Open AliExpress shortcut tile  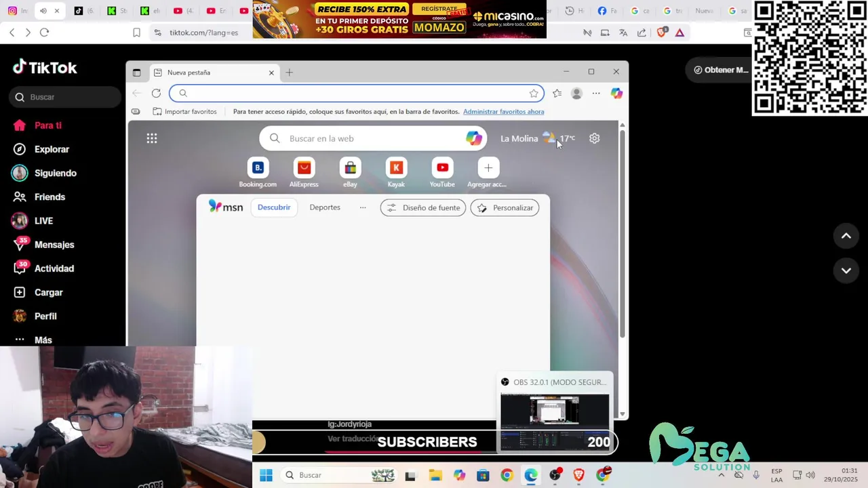[304, 174]
